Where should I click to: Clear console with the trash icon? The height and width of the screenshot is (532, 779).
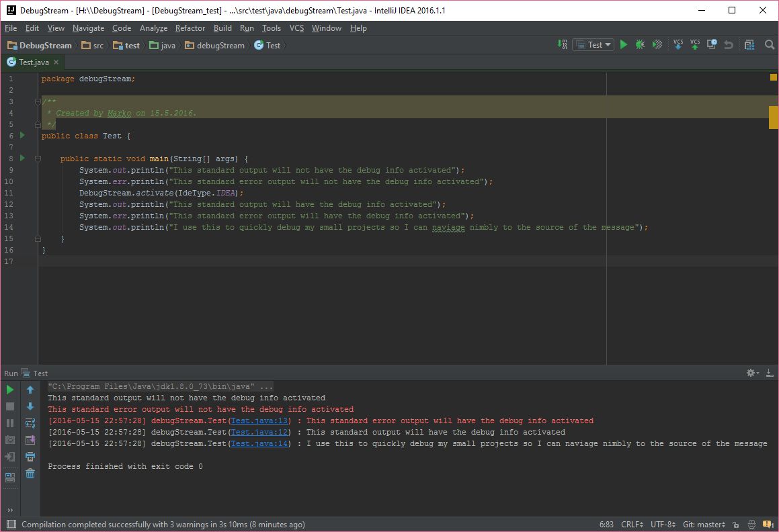pos(30,474)
